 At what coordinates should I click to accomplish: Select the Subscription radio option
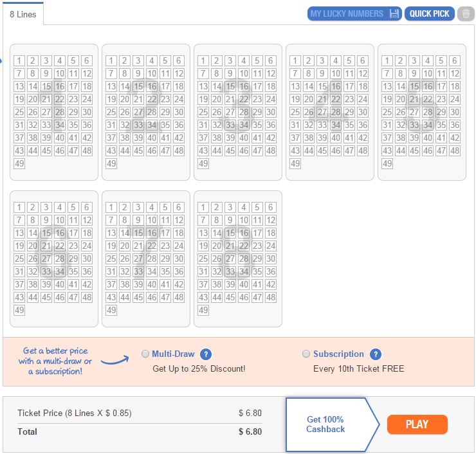click(306, 354)
